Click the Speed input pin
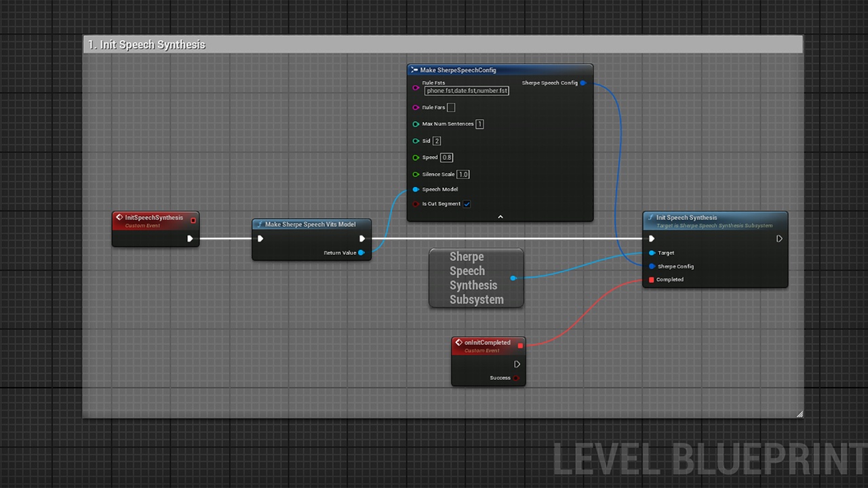Screen dimensions: 868x488 416,157
